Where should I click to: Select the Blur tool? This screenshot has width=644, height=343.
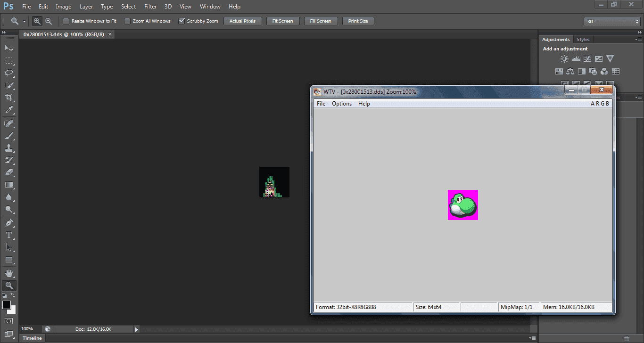coord(9,197)
